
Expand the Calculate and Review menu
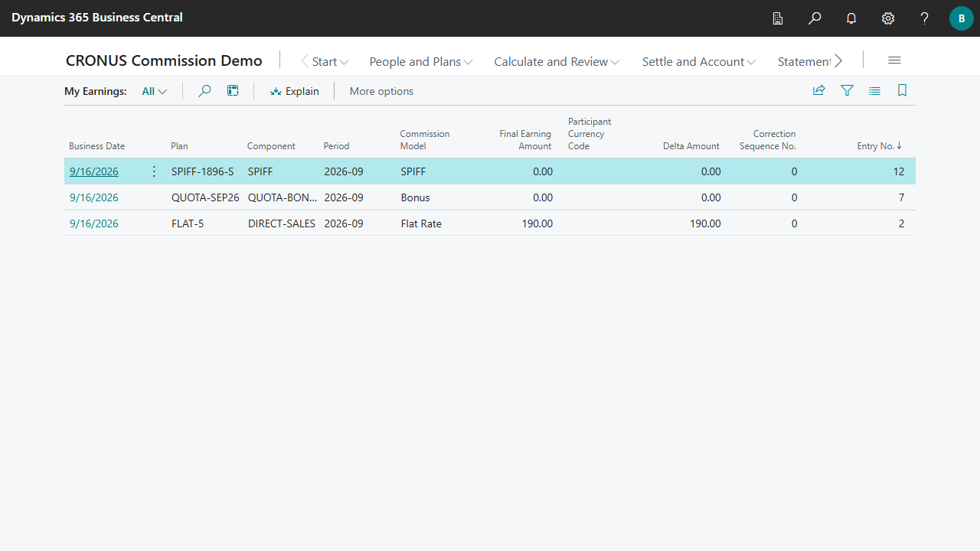click(x=557, y=62)
